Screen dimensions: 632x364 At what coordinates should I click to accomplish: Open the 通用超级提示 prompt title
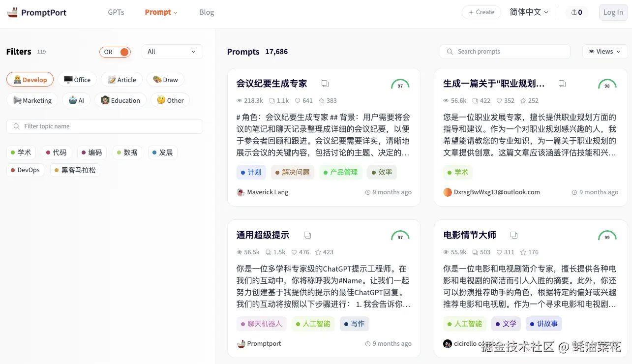pyautogui.click(x=263, y=235)
